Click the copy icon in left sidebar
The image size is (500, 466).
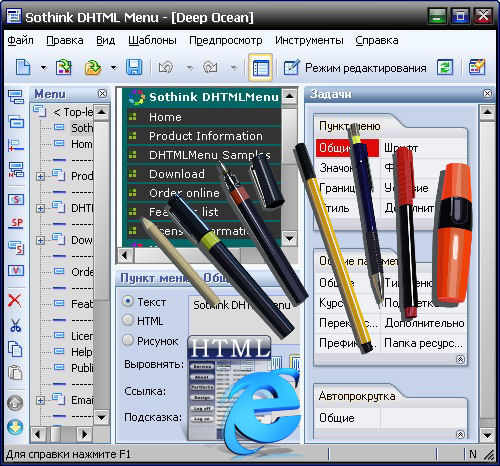[15, 349]
